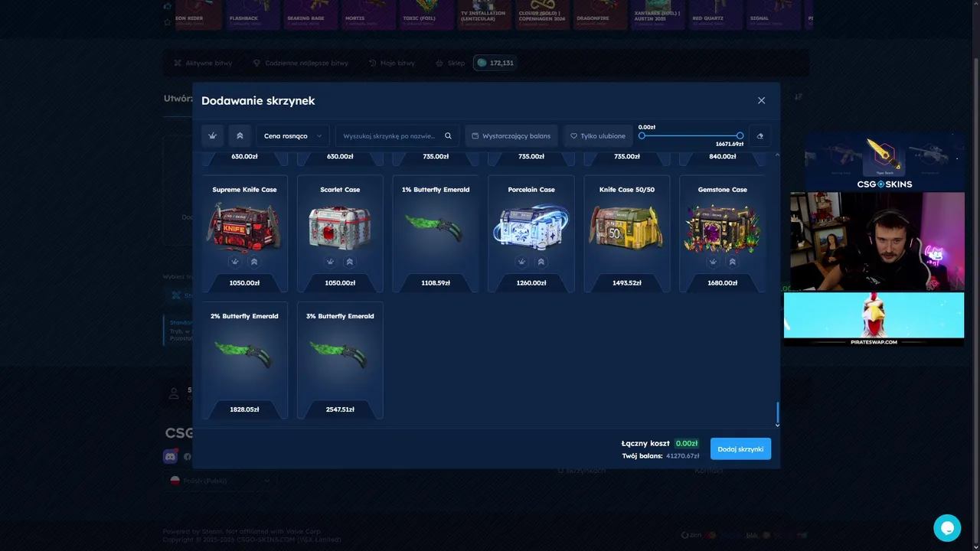The height and width of the screenshot is (551, 980).
Task: Click the 1828.05zł price label
Action: [244, 409]
